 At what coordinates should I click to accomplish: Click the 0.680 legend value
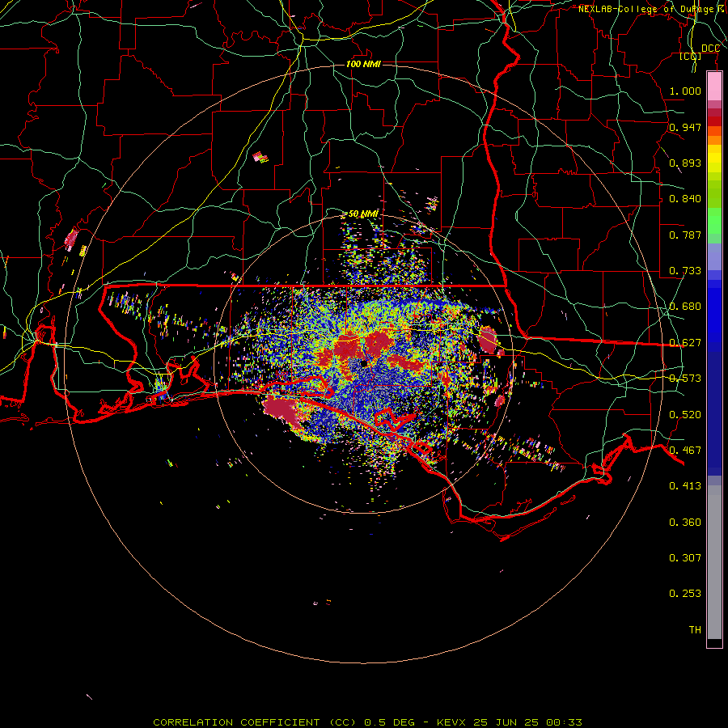click(685, 307)
